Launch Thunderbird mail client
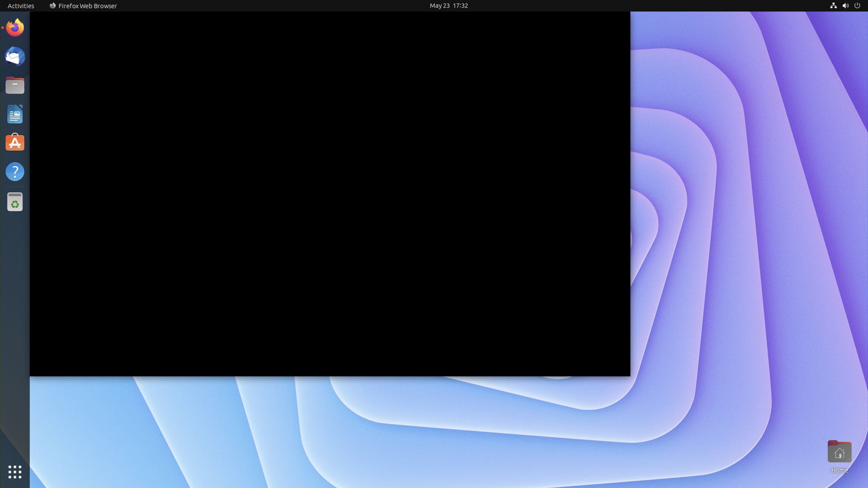This screenshot has width=868, height=488. click(x=14, y=56)
